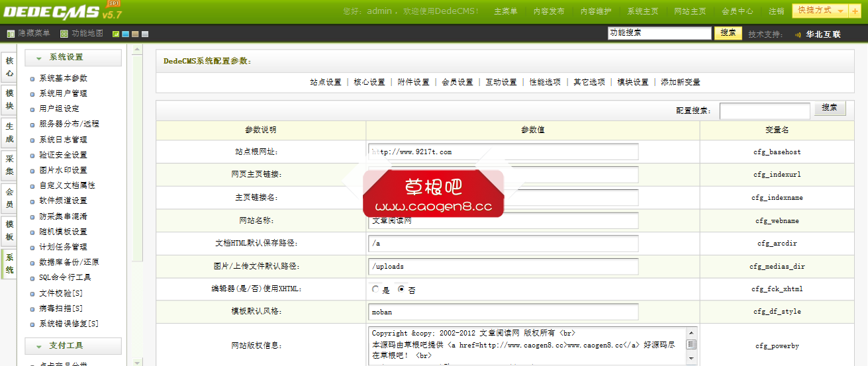Switch to the 采集 vertical tab
Viewport: 868px width, 366px height.
[9, 165]
